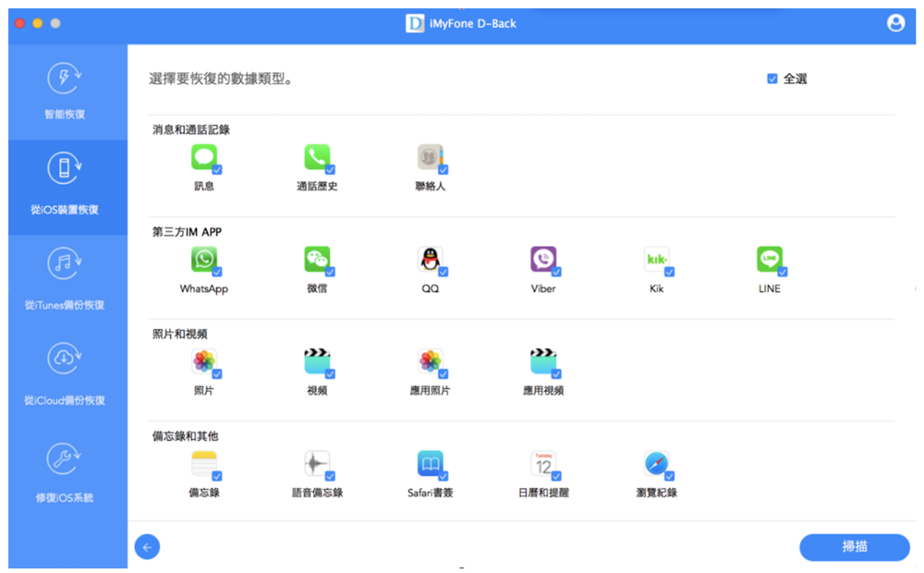The width and height of the screenshot is (924, 573).
Task: Start scanning with 掃描 button
Action: 855,547
